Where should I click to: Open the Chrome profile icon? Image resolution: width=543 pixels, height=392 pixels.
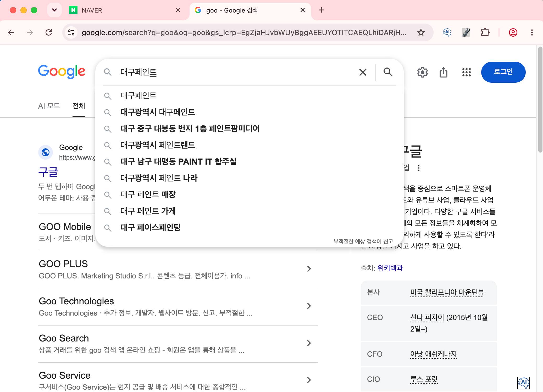pyautogui.click(x=513, y=32)
